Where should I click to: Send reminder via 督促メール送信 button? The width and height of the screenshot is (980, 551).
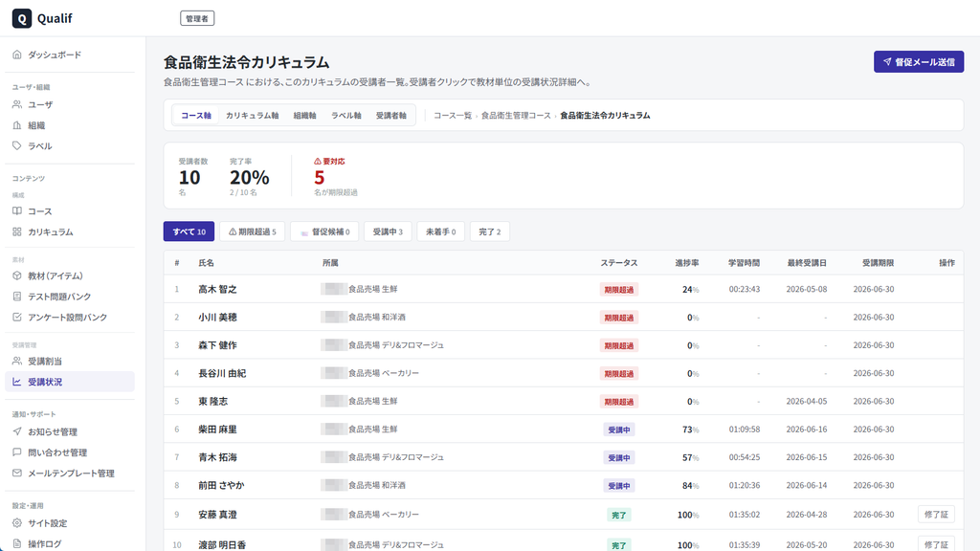(x=919, y=62)
